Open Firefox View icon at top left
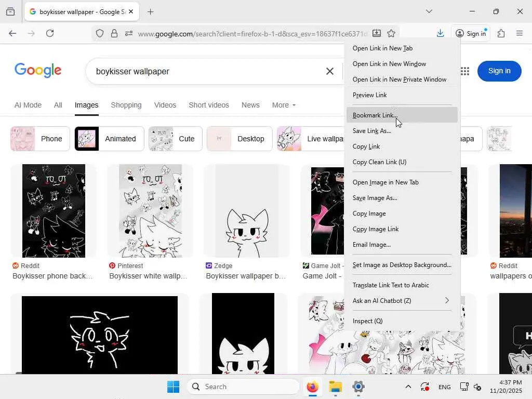This screenshot has height=399, width=532. [x=10, y=11]
